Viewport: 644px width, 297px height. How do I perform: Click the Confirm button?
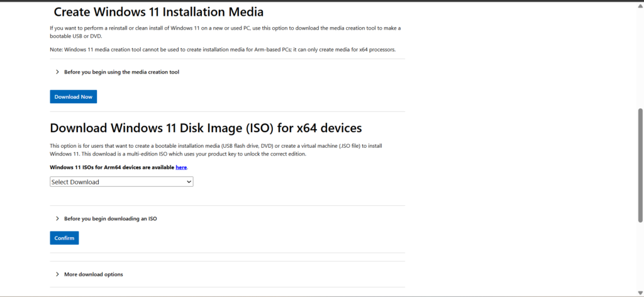coord(65,238)
